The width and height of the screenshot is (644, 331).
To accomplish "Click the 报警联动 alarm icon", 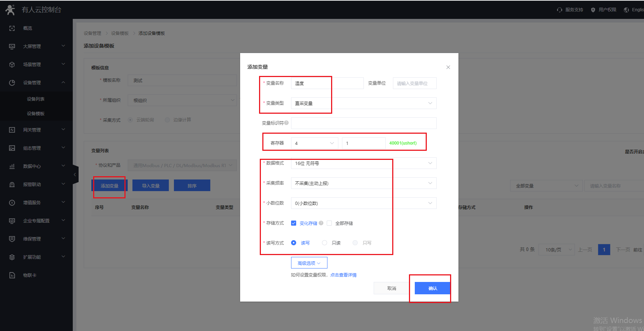I will [x=12, y=185].
